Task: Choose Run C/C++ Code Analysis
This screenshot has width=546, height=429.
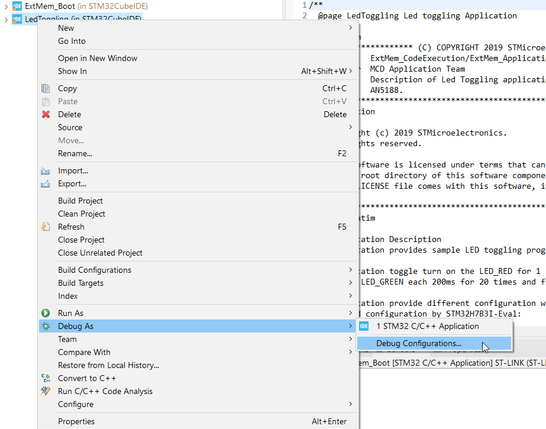Action: click(x=198, y=391)
